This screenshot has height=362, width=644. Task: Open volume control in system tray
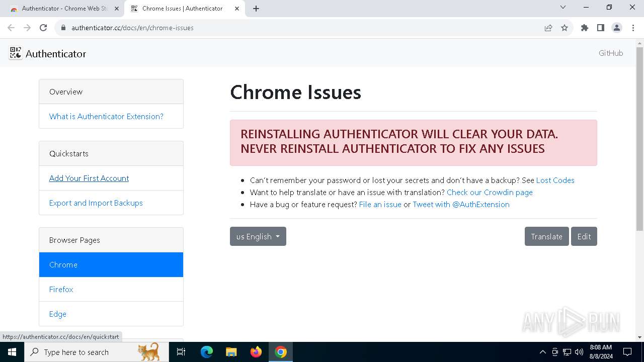pyautogui.click(x=579, y=352)
